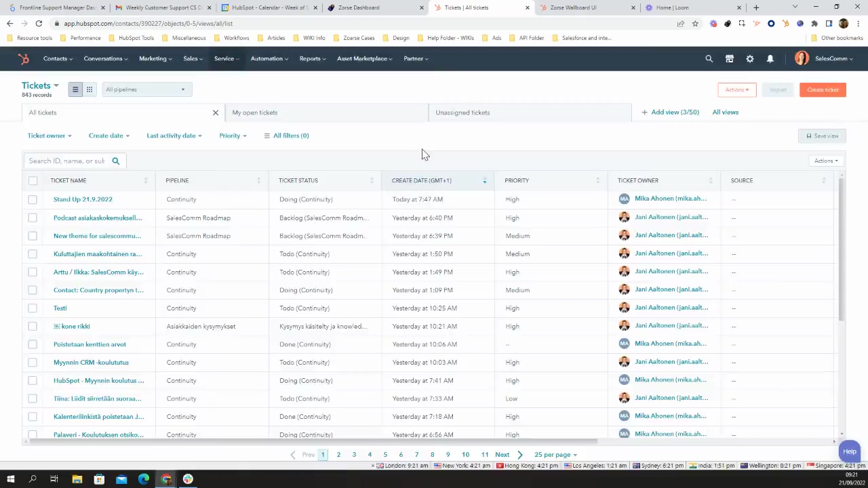This screenshot has height=488, width=868.
Task: Check the Myynnin CRM -koulutus row
Action: click(x=33, y=362)
